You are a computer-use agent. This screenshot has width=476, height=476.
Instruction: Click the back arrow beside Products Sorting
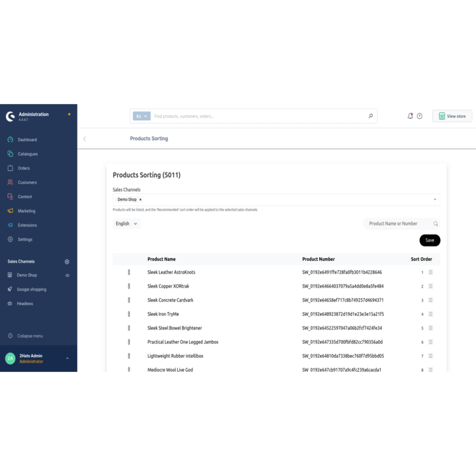point(85,139)
